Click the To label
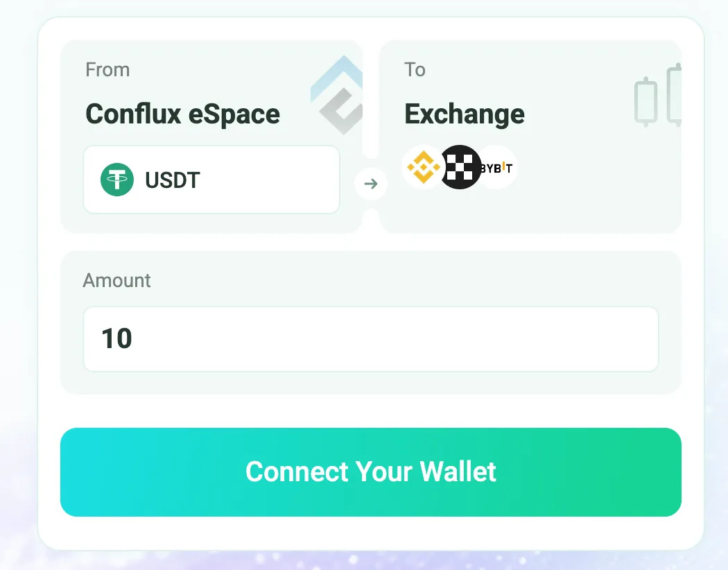Viewport: 728px width, 570px height. pos(415,69)
